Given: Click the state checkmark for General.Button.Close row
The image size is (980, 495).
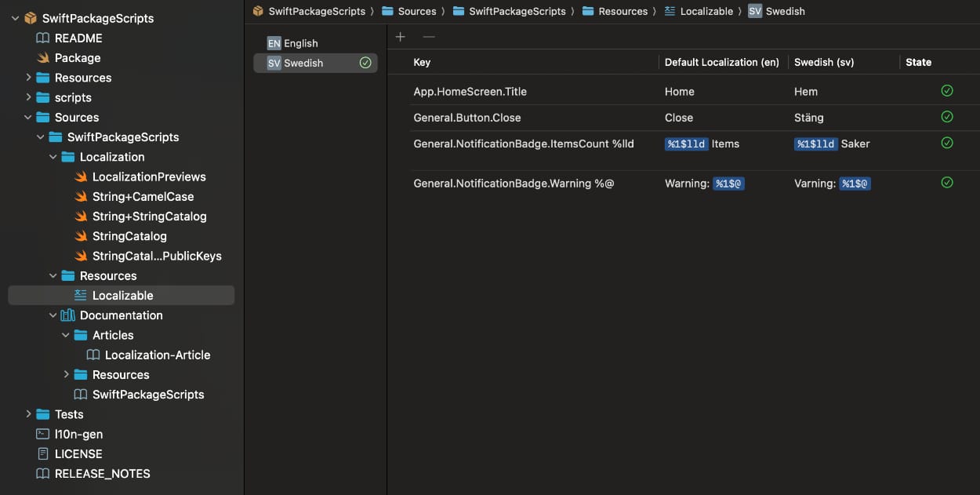Looking at the screenshot, I should pos(946,117).
